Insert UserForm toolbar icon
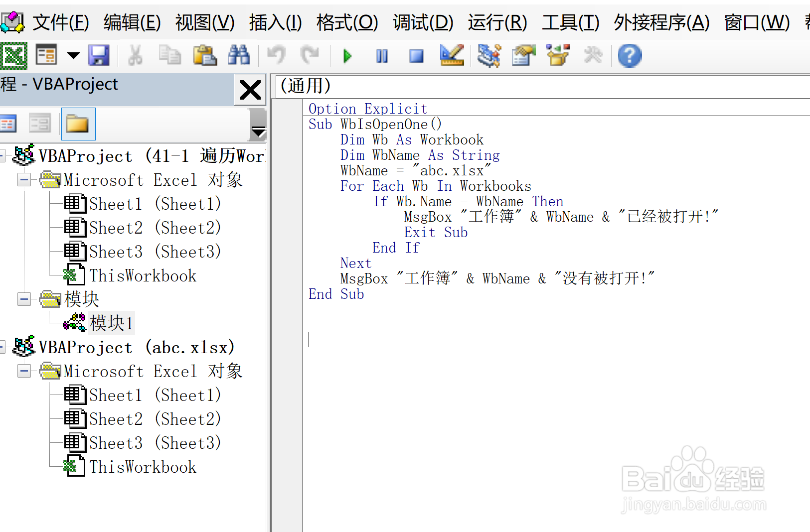The width and height of the screenshot is (810, 532). click(x=46, y=55)
